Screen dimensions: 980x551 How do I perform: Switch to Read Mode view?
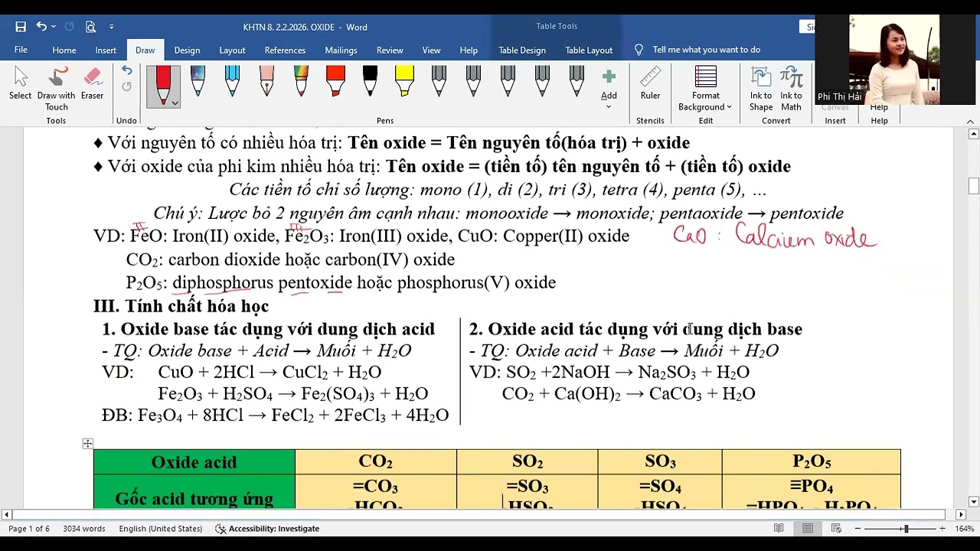[779, 529]
